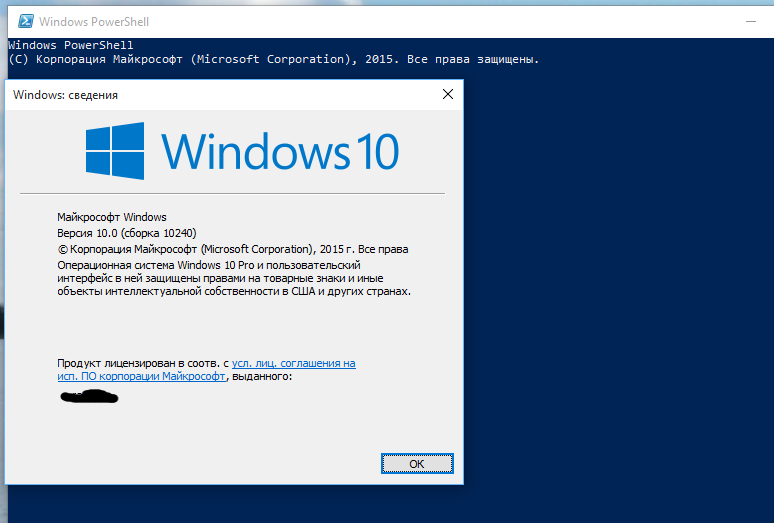
Task: Click the copyright line in the PowerShell console
Action: (273, 60)
